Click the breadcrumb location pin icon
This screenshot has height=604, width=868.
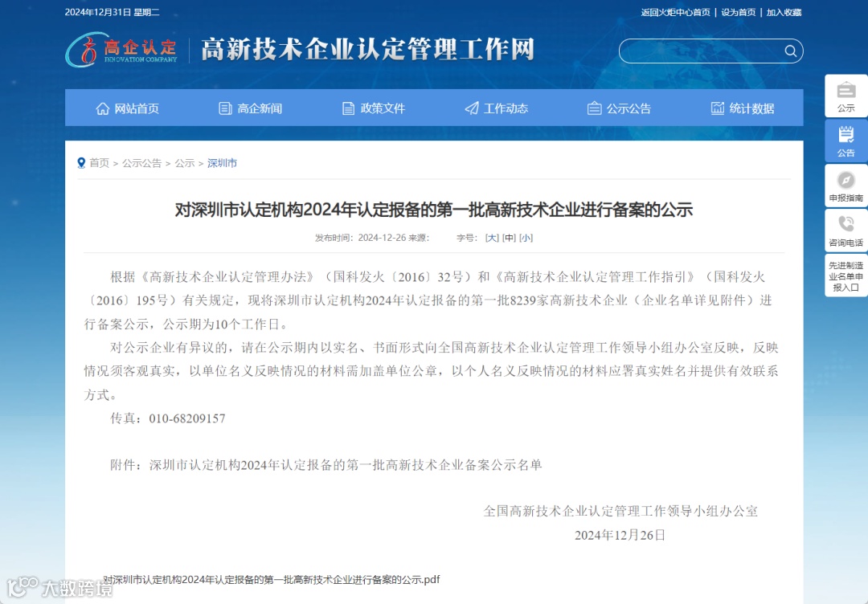pyautogui.click(x=81, y=162)
